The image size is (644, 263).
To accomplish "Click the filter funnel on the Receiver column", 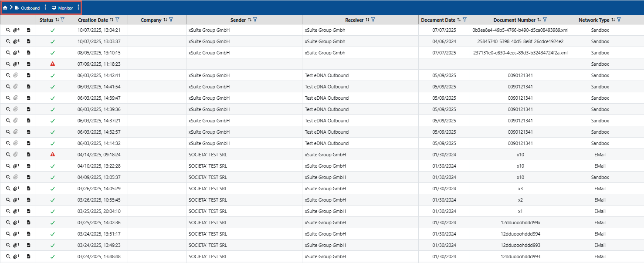I will tap(373, 20).
